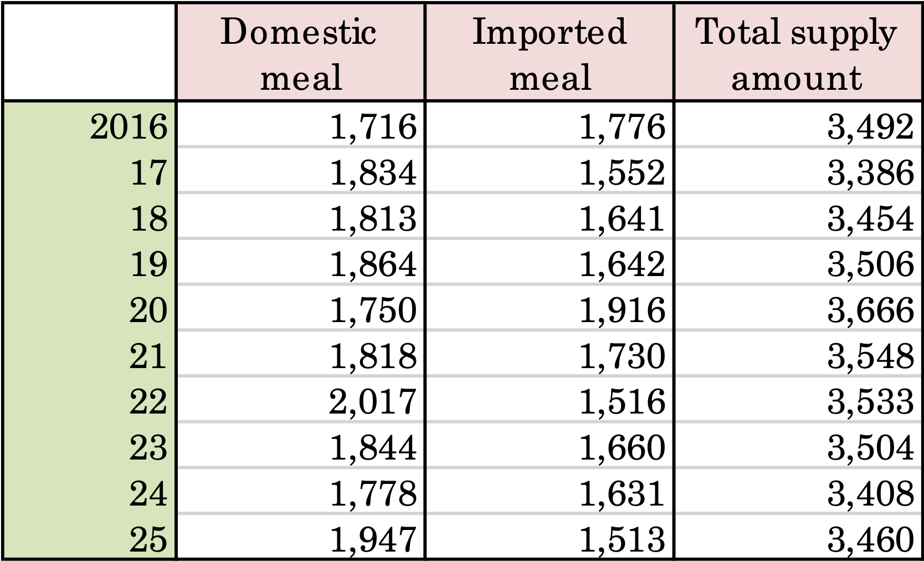Select year label 17 in first column
924x561 pixels.
click(x=148, y=172)
